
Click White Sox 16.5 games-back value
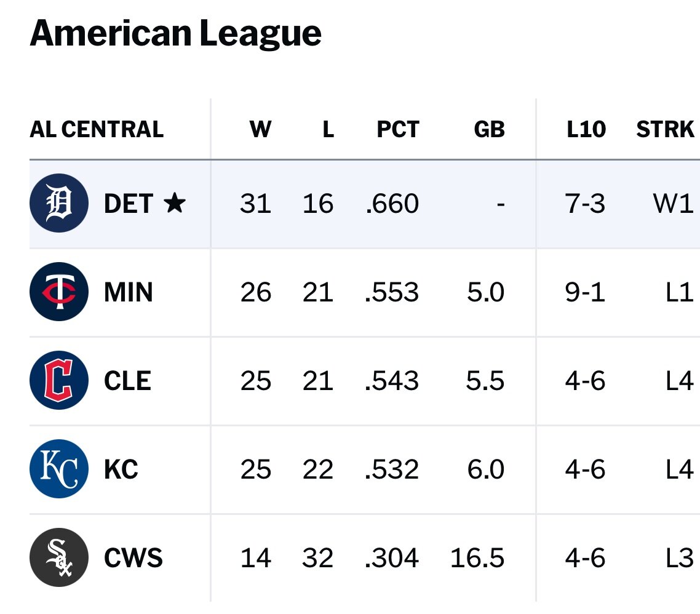(477, 558)
